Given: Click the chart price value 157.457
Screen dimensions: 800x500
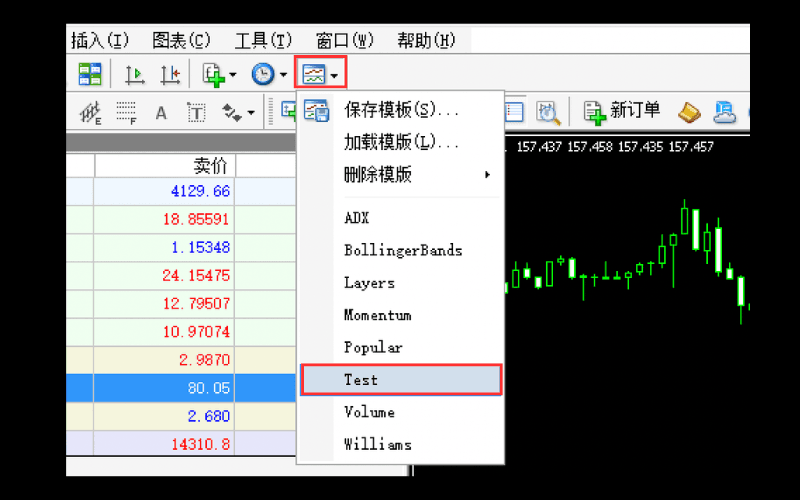Looking at the screenshot, I should click(691, 147).
